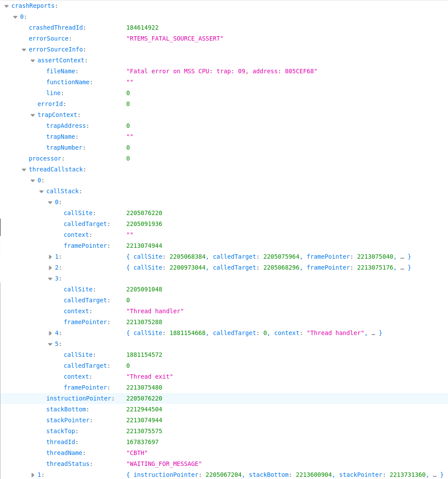Screen dimensions: 448x479
Task: Click the "Thread exit" context value
Action: point(150,376)
